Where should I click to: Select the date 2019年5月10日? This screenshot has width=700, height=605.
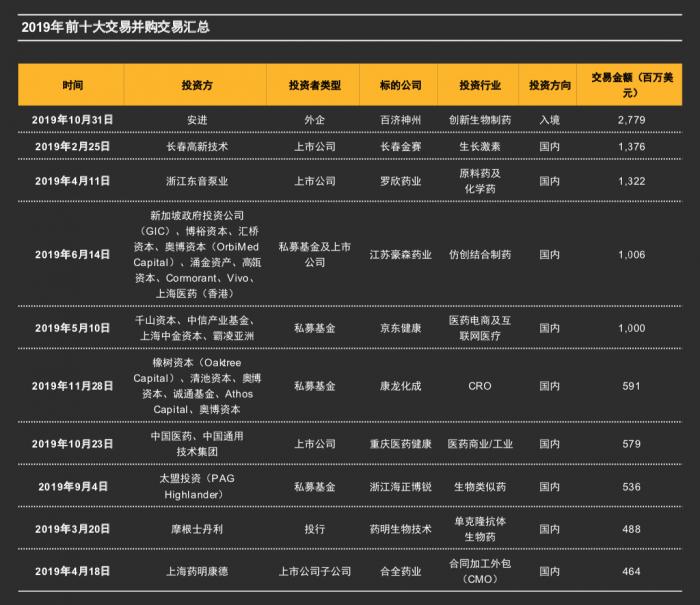pyautogui.click(x=72, y=328)
